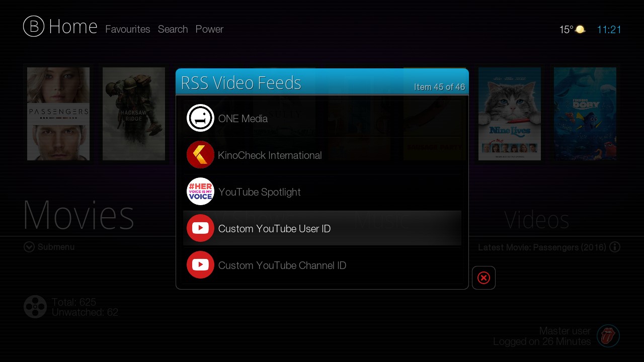The height and width of the screenshot is (362, 644).
Task: Select the Hacksaw Ridge poster
Action: pos(134,114)
